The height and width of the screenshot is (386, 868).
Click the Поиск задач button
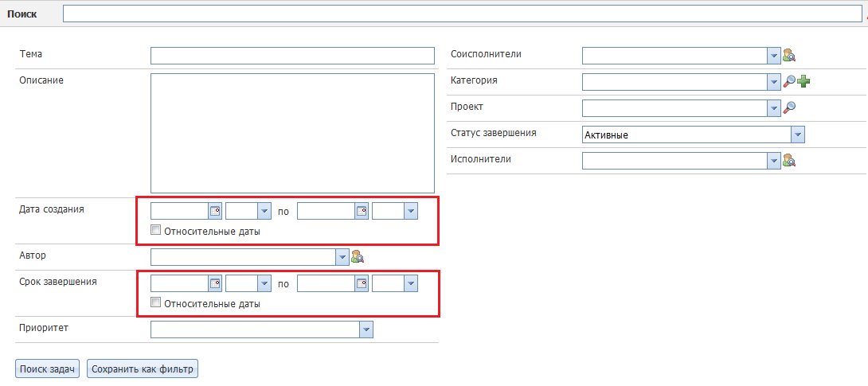pos(47,369)
